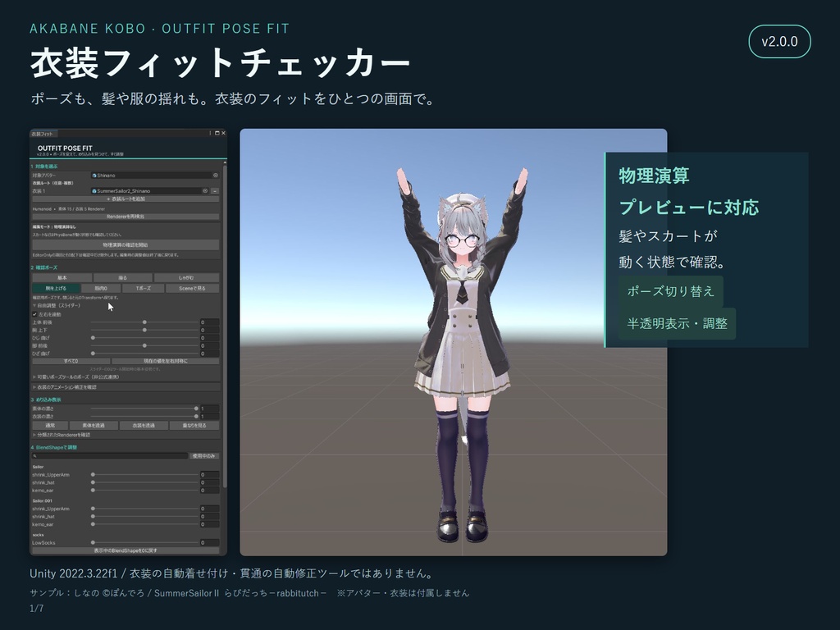Select the 重なりを見る display mode
Image resolution: width=840 pixels, height=630 pixels.
194,426
